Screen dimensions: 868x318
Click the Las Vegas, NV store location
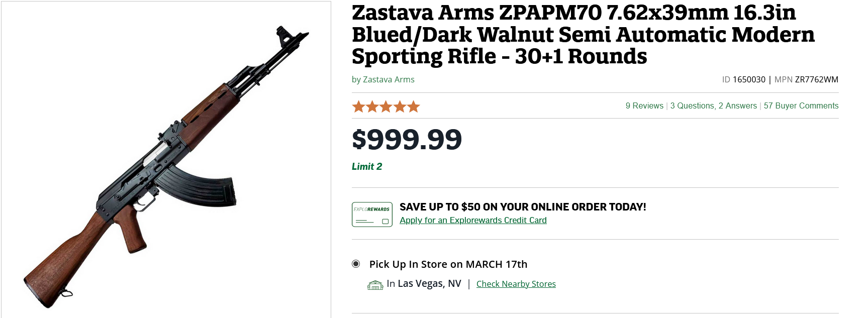point(429,284)
